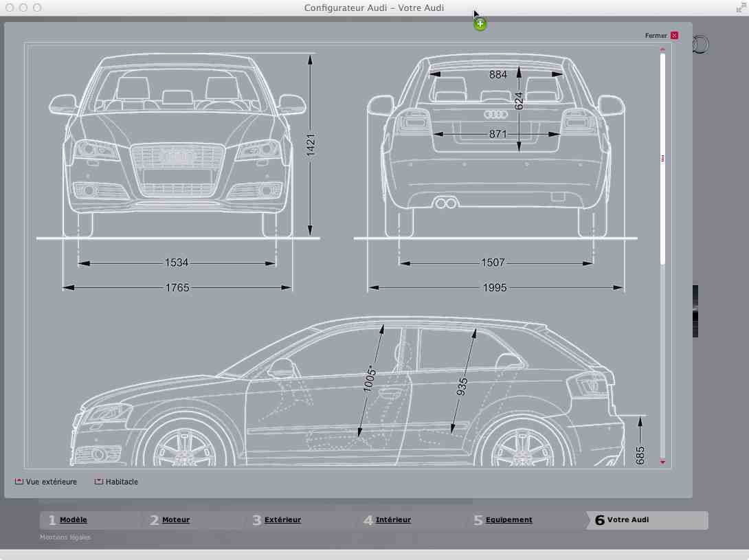The image size is (749, 560).
Task: Click the 1765 width dimension value
Action: point(177,288)
